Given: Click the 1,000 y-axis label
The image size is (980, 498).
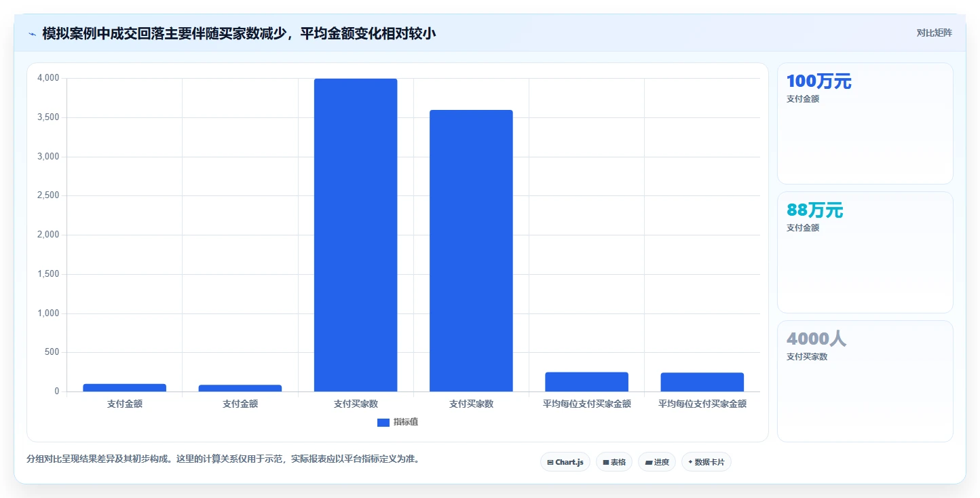Looking at the screenshot, I should pos(48,313).
